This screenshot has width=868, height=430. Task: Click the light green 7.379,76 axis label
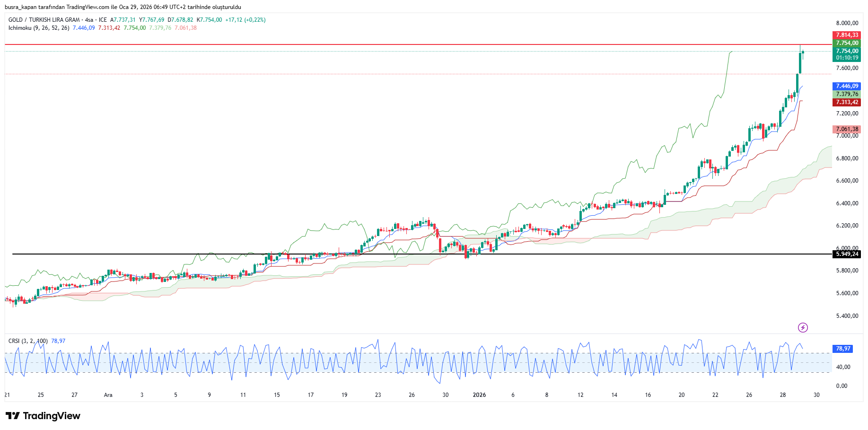pyautogui.click(x=846, y=94)
